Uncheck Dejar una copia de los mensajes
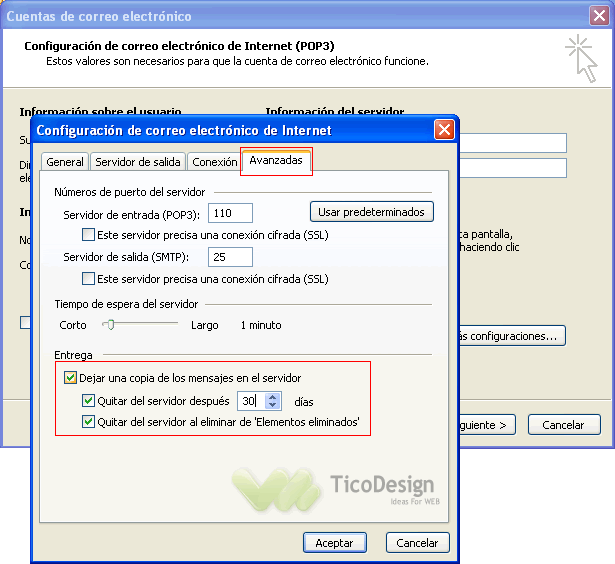 (70, 378)
